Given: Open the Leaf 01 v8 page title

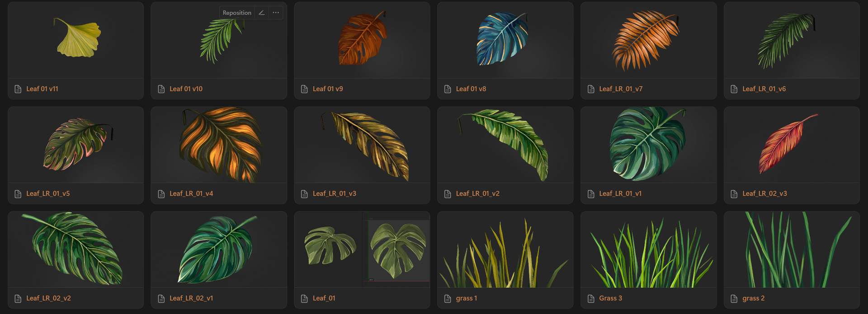Looking at the screenshot, I should click(x=471, y=89).
